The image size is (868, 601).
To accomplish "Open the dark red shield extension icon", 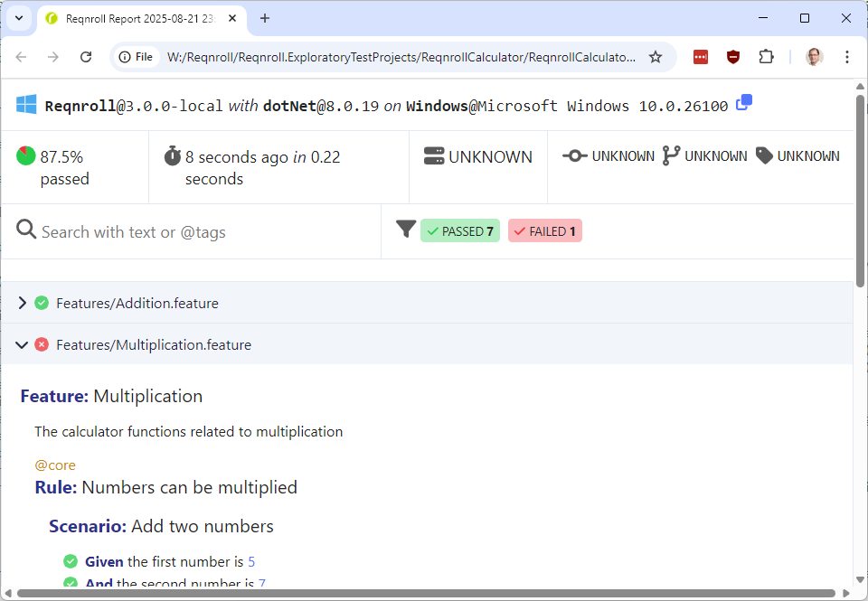I will click(733, 57).
